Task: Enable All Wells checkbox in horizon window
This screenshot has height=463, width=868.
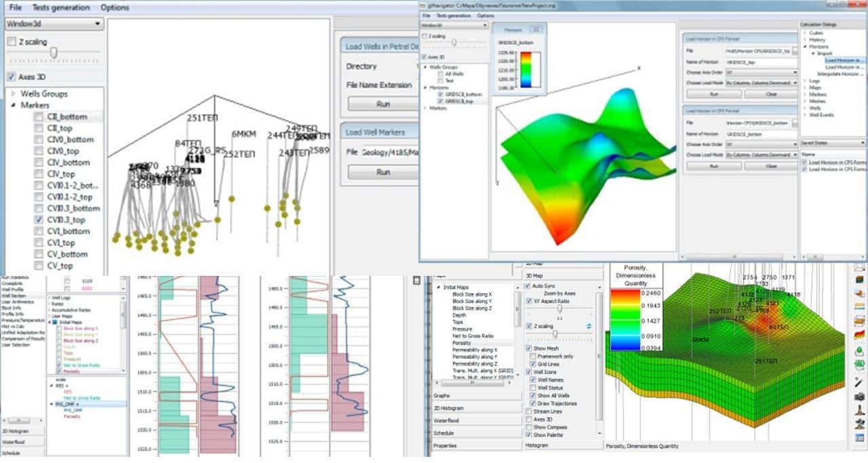Action: (440, 74)
